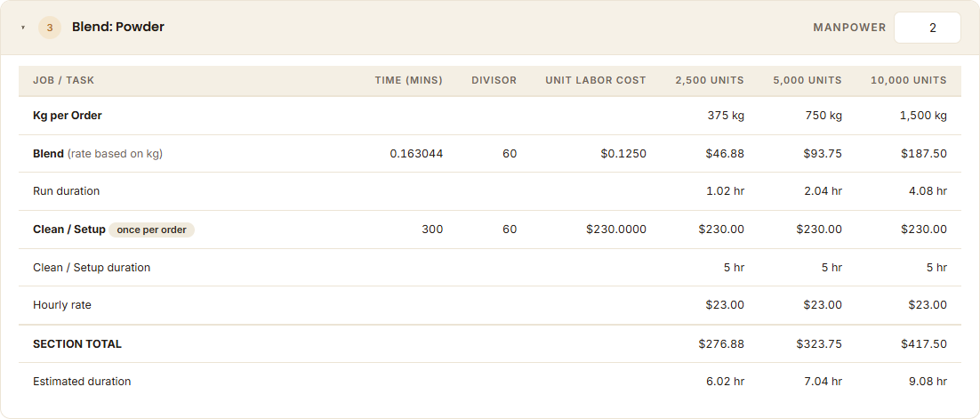This screenshot has width=980, height=419.
Task: Click the step 3 number badge
Action: pyautogui.click(x=50, y=28)
